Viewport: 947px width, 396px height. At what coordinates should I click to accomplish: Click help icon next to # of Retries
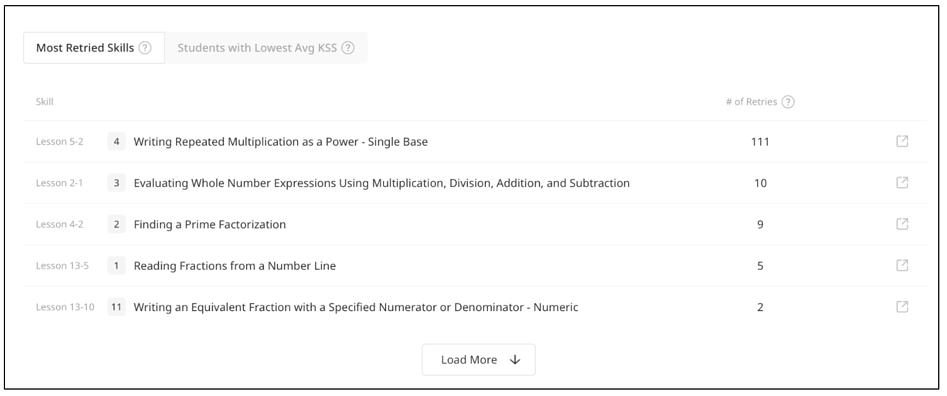pos(788,102)
